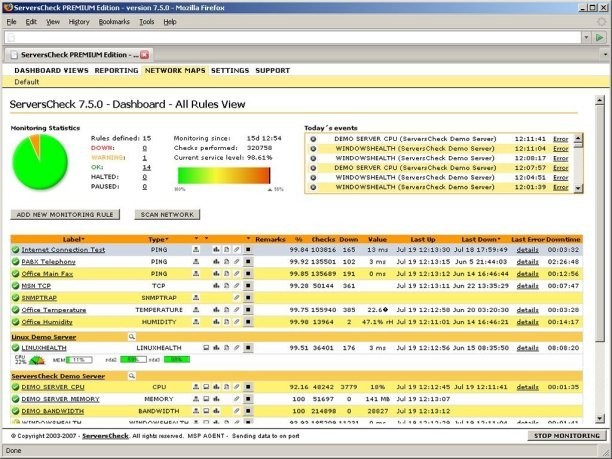Switch to NETWORK MAPS
Viewport: 612px width, 459px height.
[175, 71]
